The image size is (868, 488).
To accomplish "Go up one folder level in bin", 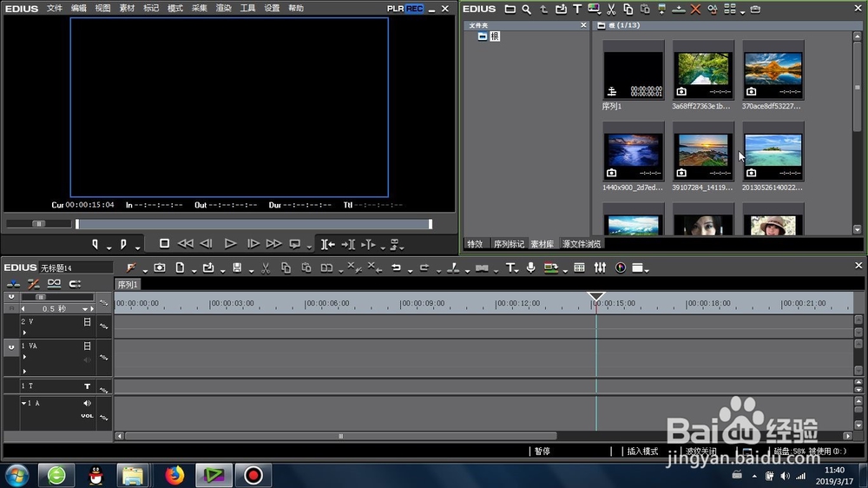I will 543,9.
